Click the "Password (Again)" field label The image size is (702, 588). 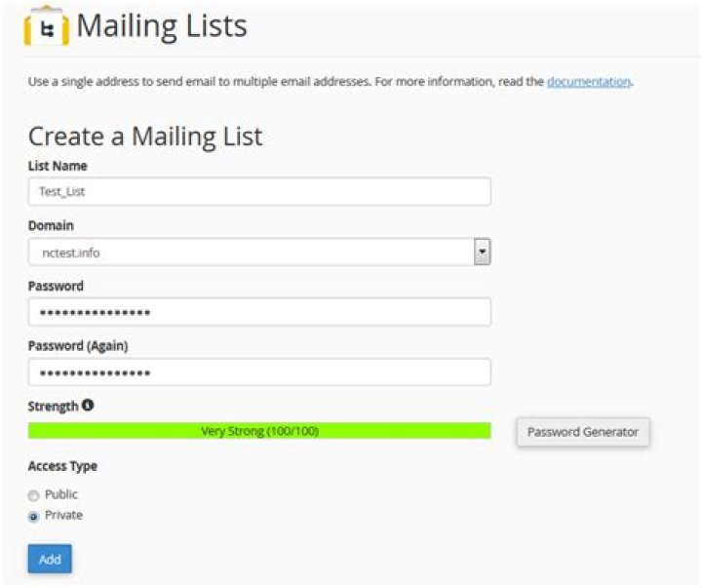click(78, 346)
